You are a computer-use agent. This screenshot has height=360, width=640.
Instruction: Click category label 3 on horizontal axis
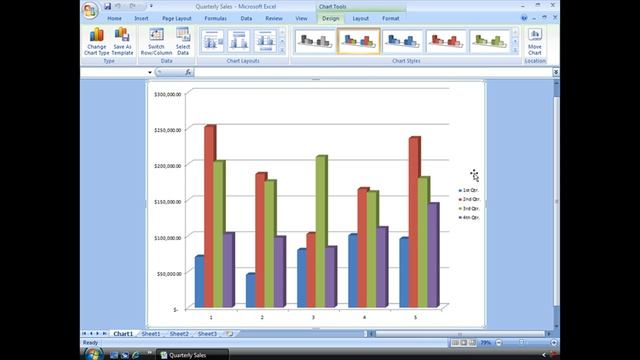313,317
